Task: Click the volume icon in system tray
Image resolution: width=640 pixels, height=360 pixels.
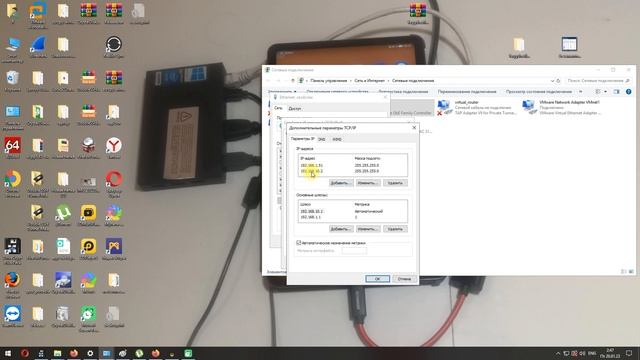Action: tap(582, 353)
